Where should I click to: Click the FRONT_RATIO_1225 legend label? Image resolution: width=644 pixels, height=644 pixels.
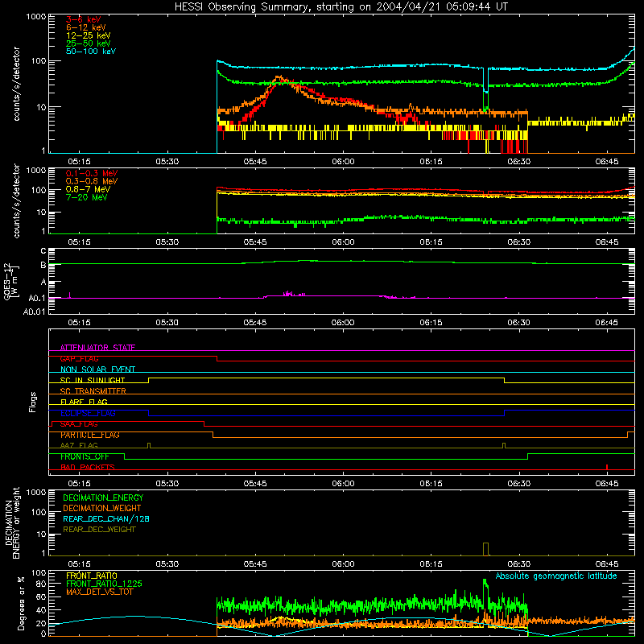(104, 584)
